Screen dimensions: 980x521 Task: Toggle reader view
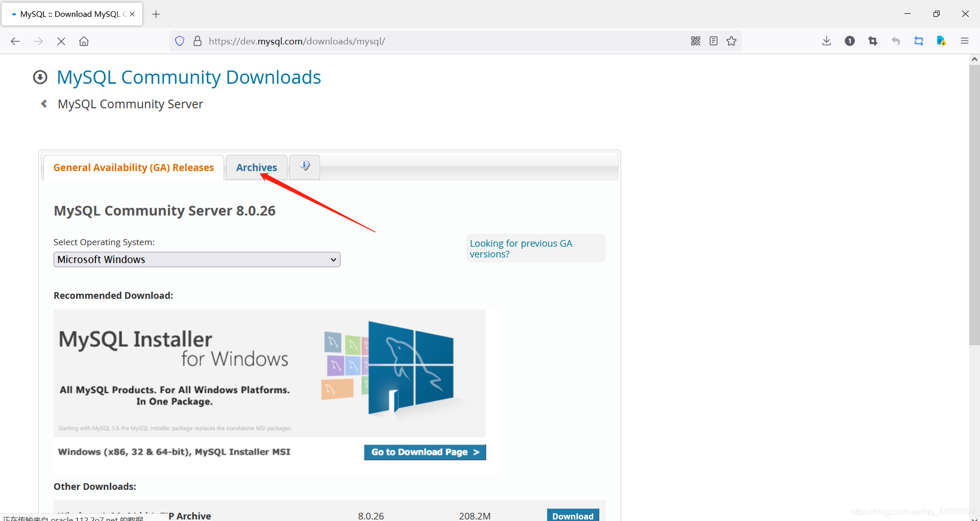coord(714,41)
